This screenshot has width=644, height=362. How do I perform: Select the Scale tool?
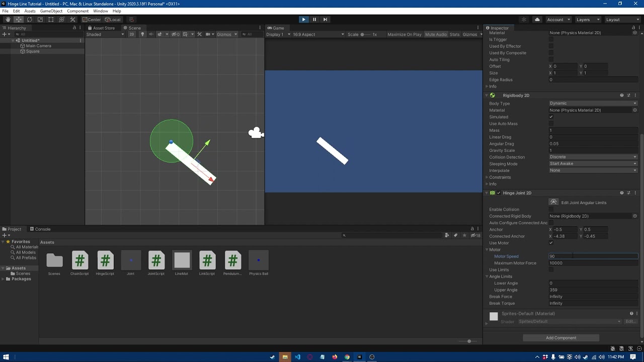[x=40, y=20]
